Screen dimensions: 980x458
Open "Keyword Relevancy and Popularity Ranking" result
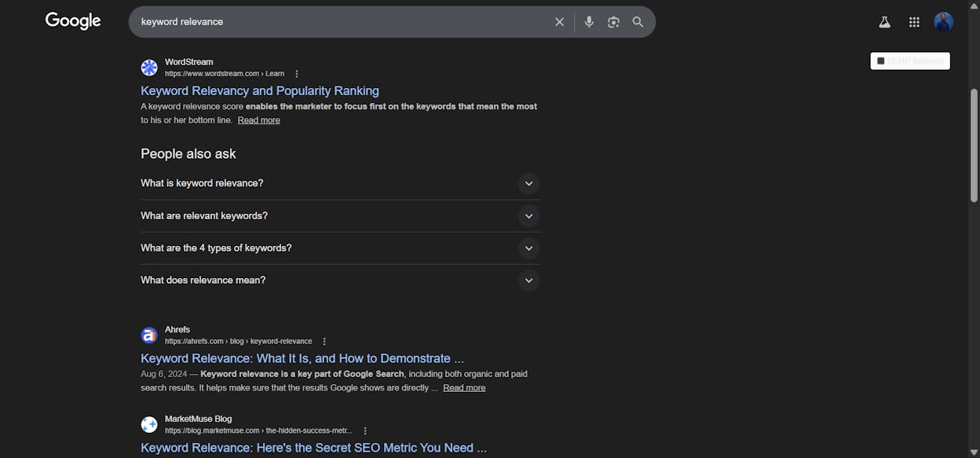[x=260, y=90]
